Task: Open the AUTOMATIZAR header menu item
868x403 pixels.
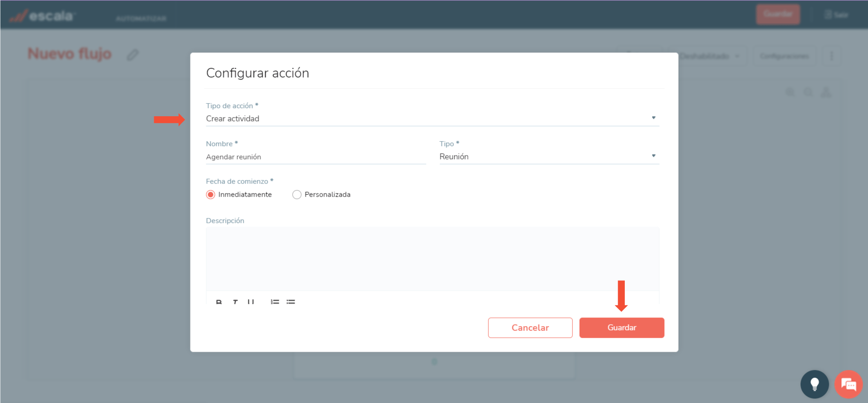Action: coord(141,19)
